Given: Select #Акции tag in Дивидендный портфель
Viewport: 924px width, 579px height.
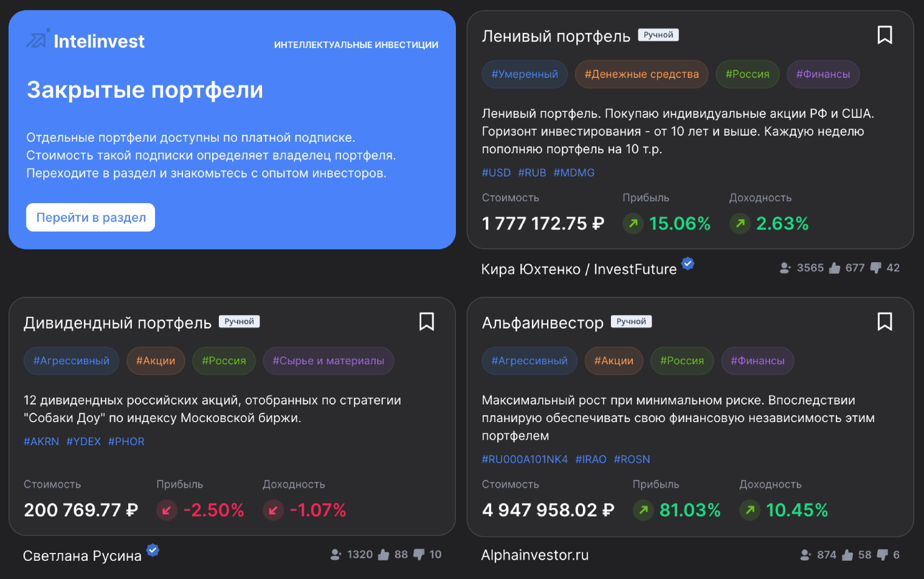Looking at the screenshot, I should point(156,361).
